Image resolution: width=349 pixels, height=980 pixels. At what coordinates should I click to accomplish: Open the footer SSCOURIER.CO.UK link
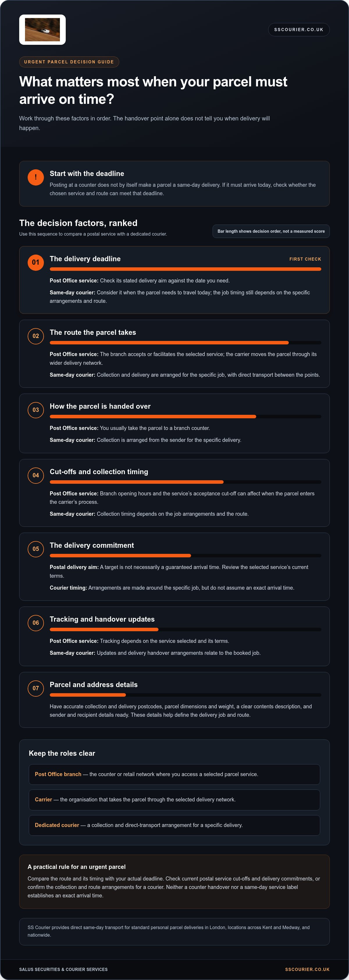(x=307, y=970)
